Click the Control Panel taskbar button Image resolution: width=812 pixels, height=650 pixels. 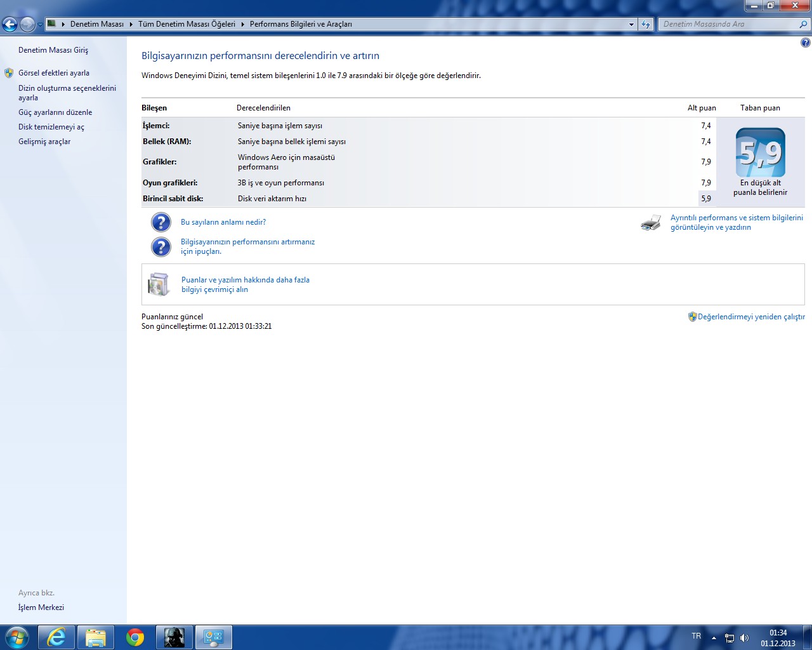click(x=214, y=637)
